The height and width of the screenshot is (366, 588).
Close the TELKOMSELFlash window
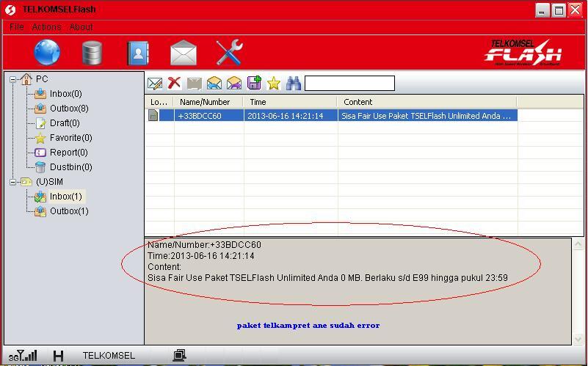coord(576,10)
